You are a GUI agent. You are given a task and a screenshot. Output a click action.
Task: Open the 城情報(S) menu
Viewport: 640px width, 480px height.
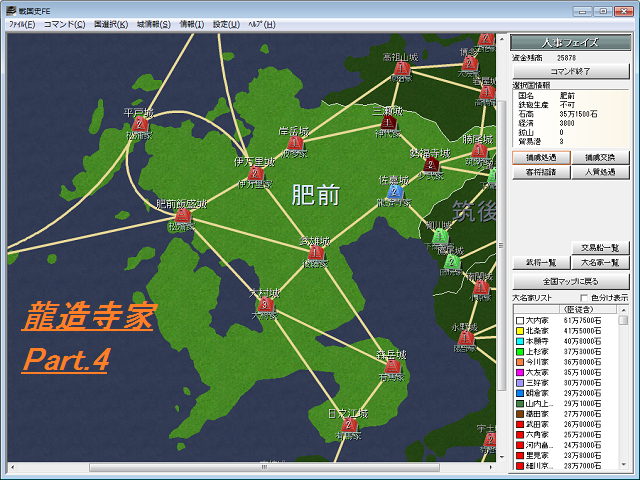[x=153, y=24]
